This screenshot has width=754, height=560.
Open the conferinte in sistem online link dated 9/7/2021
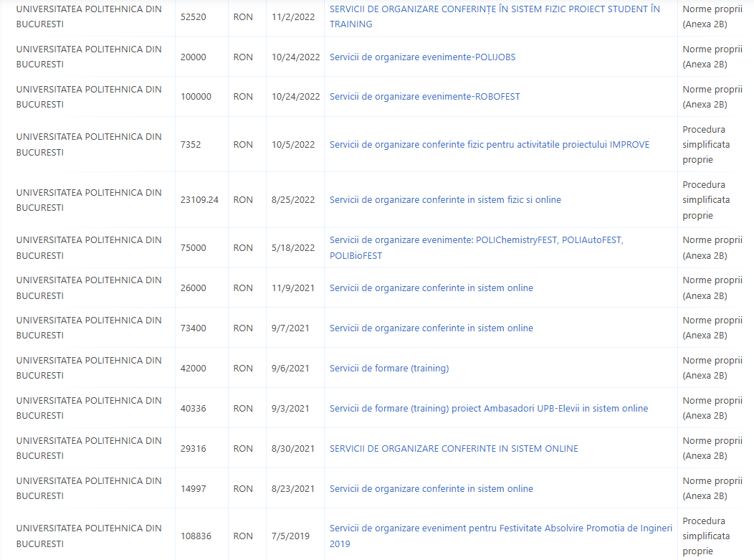click(x=431, y=328)
